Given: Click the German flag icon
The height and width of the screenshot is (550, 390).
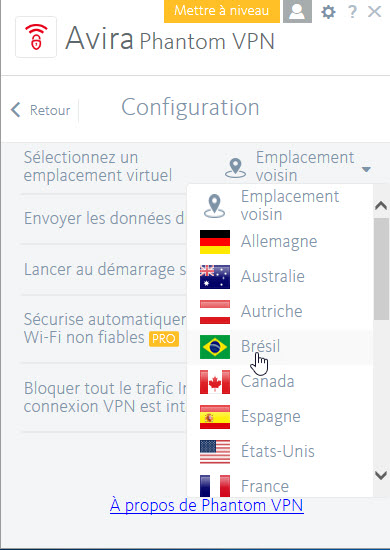Looking at the screenshot, I should click(x=215, y=242).
